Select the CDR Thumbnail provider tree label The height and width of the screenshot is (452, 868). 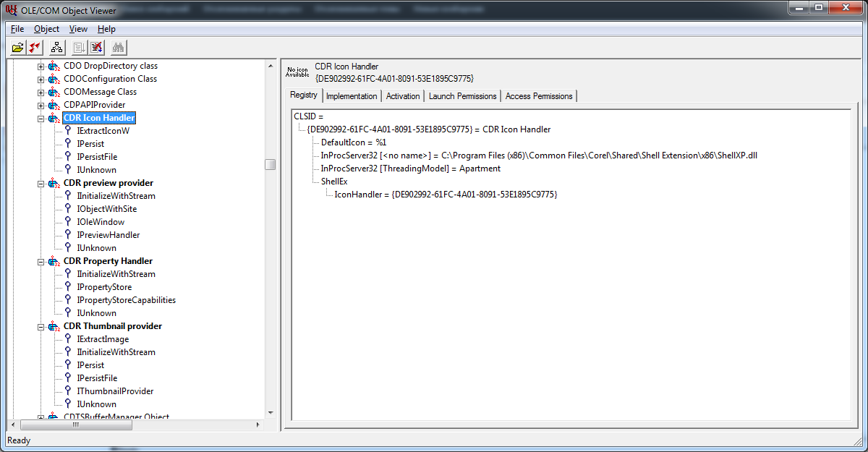tap(112, 326)
